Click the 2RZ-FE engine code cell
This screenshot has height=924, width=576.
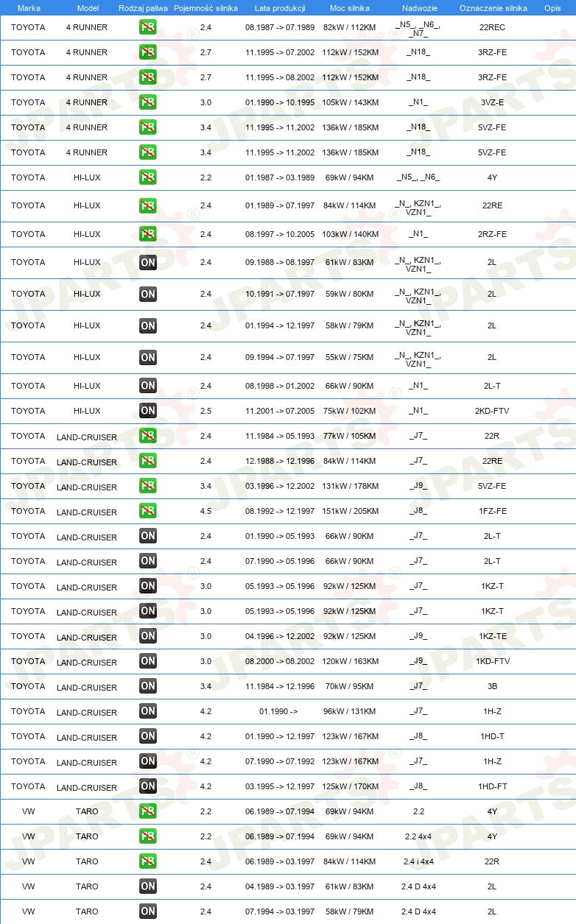coord(492,234)
